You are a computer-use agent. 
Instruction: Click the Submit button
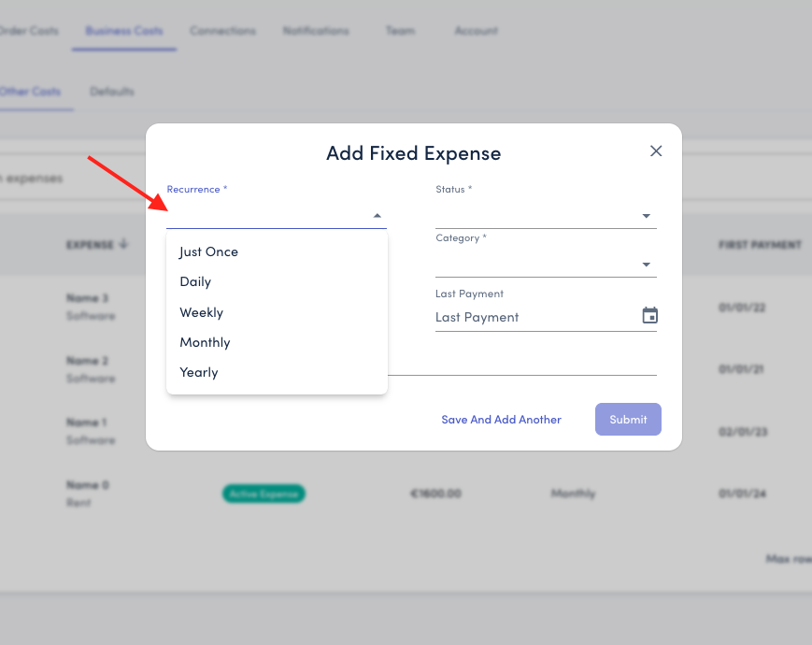[628, 420]
